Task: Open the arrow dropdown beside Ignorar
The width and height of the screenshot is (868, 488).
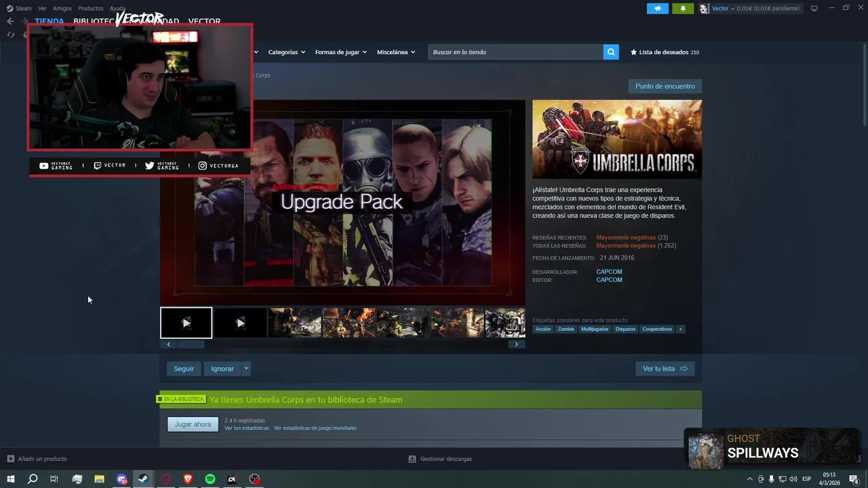Action: (x=246, y=369)
